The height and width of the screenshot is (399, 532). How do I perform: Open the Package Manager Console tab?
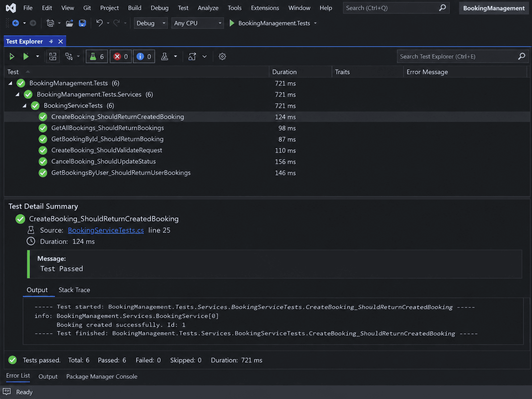pos(102,377)
